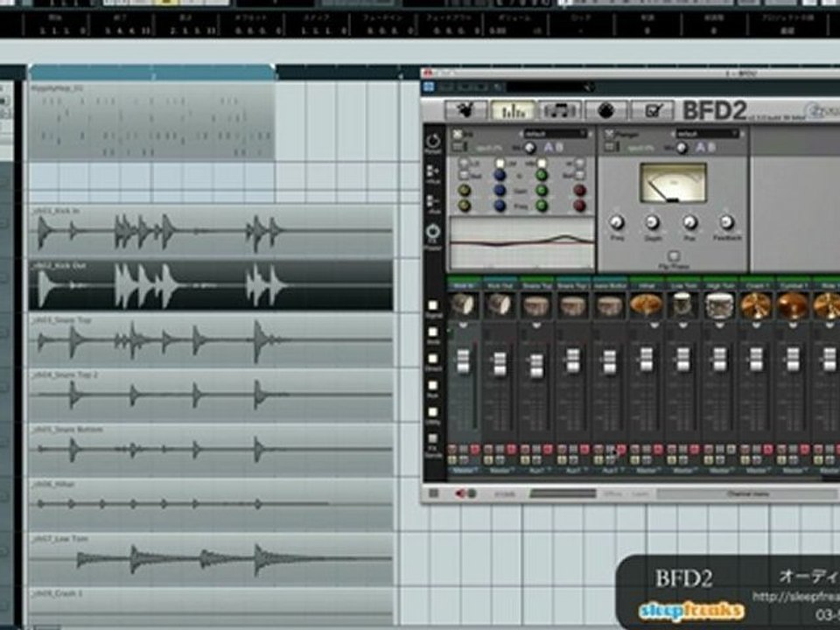The image size is (840, 630).
Task: Open the EQ preset dropdown showing default
Action: (555, 134)
